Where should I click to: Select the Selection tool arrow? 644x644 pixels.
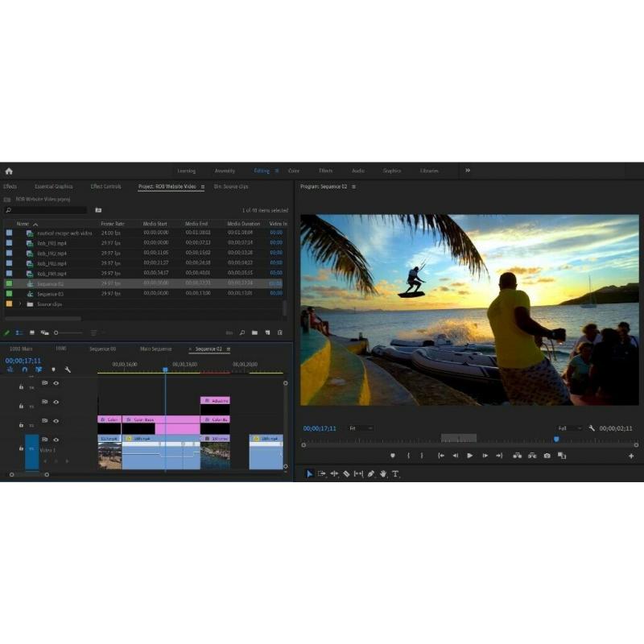[x=309, y=474]
